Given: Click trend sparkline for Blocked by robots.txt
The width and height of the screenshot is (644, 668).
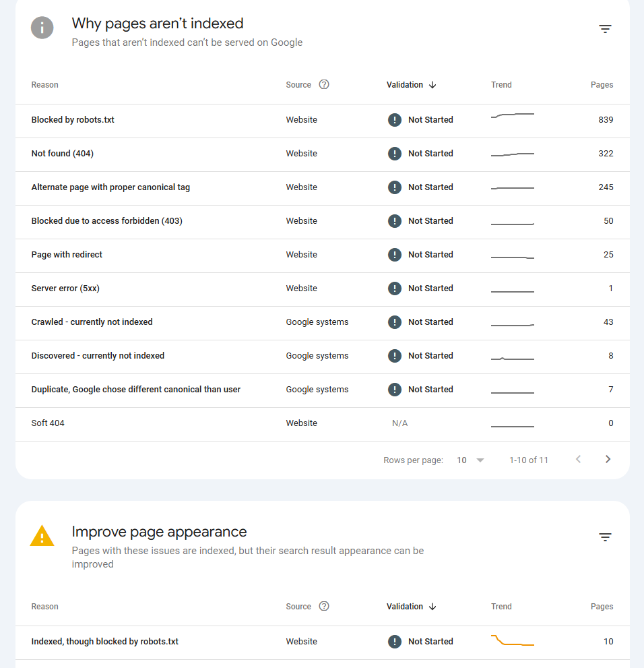Looking at the screenshot, I should (513, 116).
